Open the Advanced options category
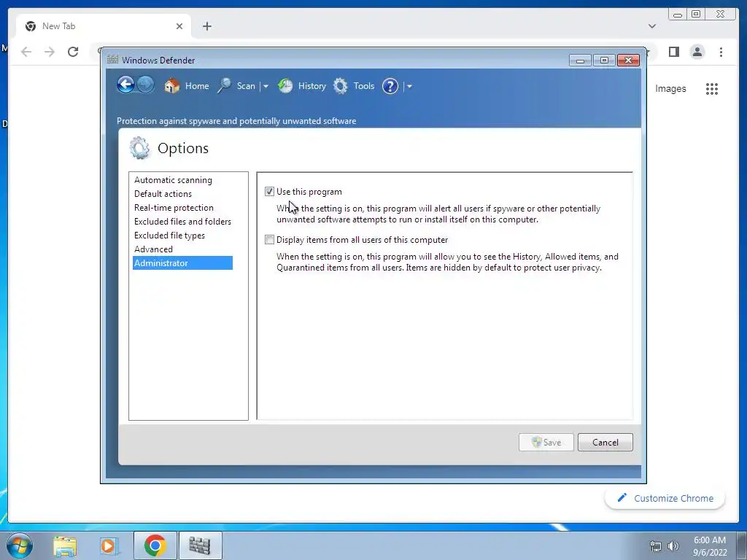 coord(153,249)
